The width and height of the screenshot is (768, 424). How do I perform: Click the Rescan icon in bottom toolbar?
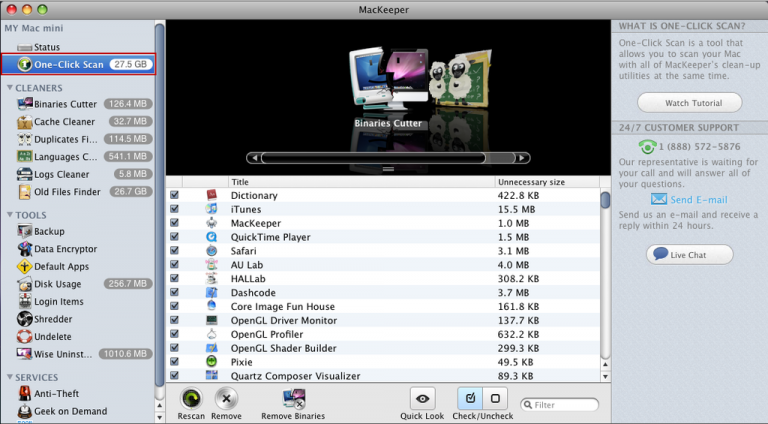pyautogui.click(x=190, y=398)
